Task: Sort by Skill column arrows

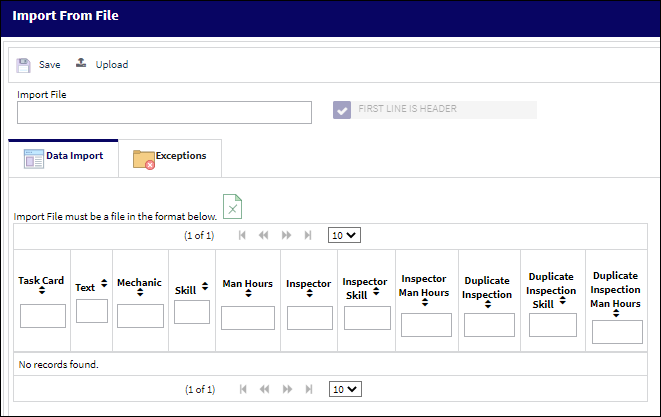Action: tap(205, 286)
